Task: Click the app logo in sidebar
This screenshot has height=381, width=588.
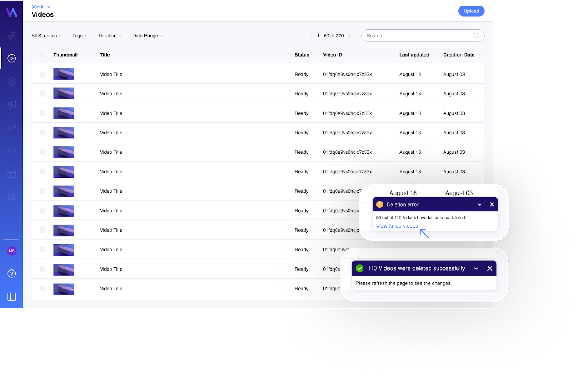Action: tap(11, 12)
